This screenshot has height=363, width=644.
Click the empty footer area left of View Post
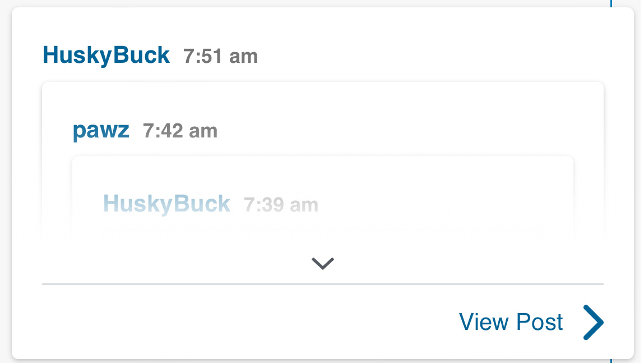pyautogui.click(x=224, y=323)
